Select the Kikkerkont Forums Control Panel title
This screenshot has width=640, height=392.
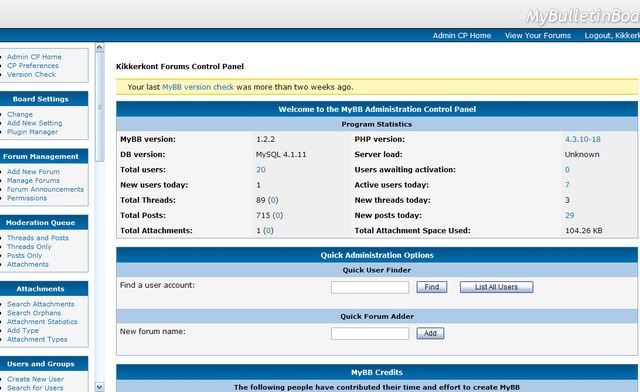[180, 66]
